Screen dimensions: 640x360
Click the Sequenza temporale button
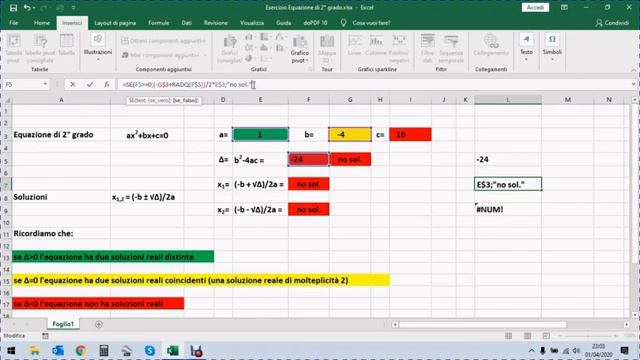click(451, 49)
